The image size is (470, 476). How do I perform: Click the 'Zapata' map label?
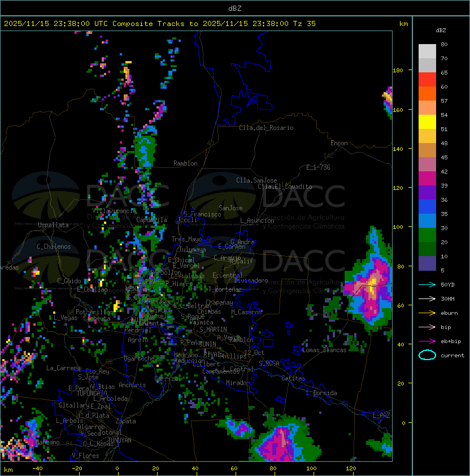(125, 421)
